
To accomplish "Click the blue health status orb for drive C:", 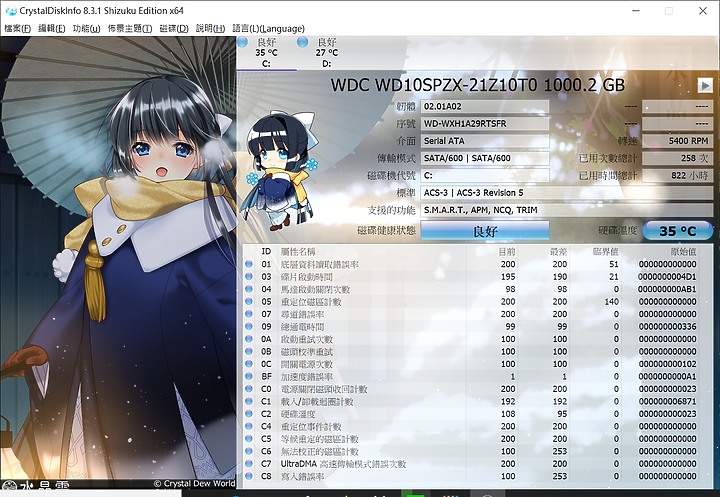I will pos(243,42).
